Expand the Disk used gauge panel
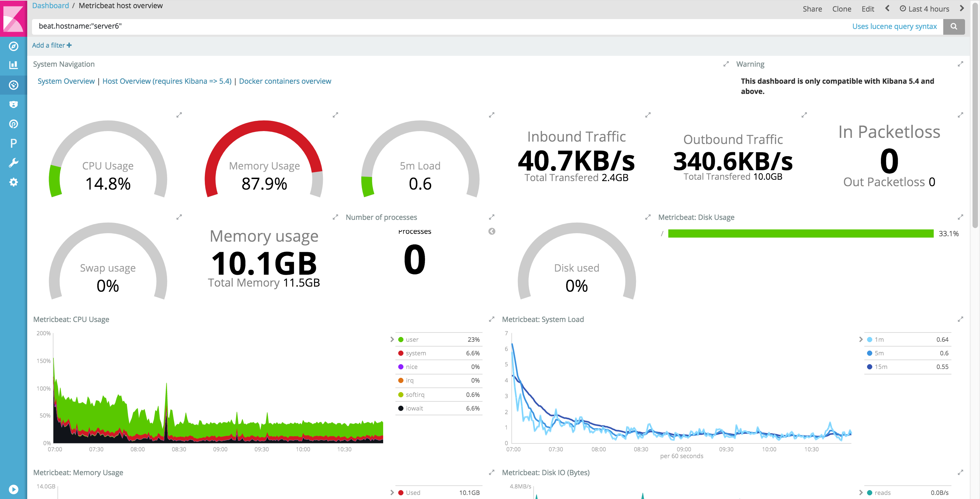The height and width of the screenshot is (499, 980). tap(648, 217)
